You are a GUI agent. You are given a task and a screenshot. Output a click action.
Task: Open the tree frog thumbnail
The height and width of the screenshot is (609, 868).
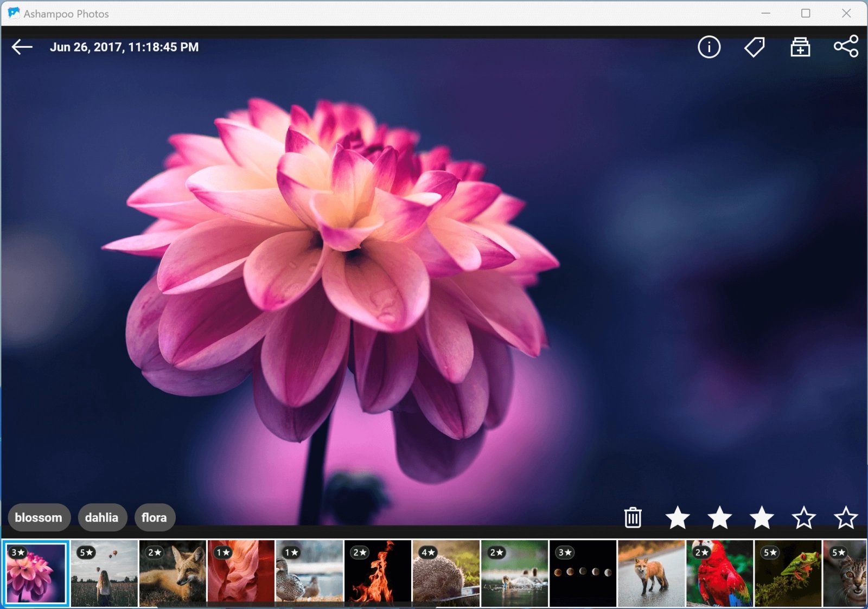[x=788, y=573]
